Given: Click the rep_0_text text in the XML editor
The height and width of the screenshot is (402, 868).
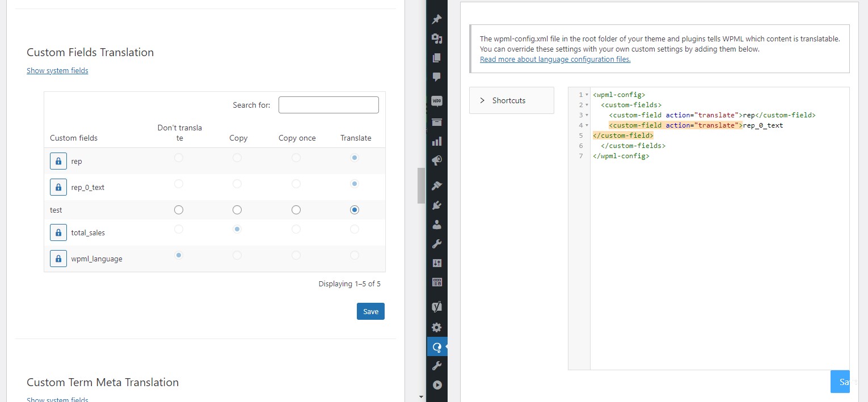Looking at the screenshot, I should (763, 125).
